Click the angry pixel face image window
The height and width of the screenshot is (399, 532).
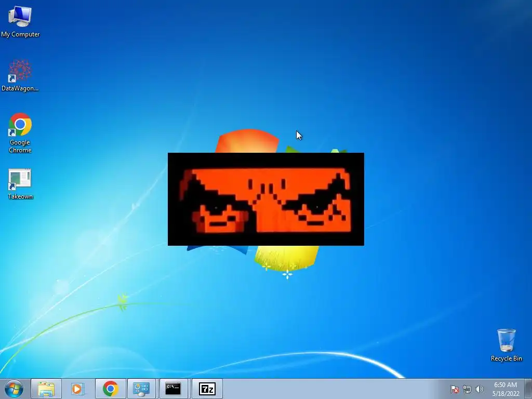pyautogui.click(x=265, y=199)
